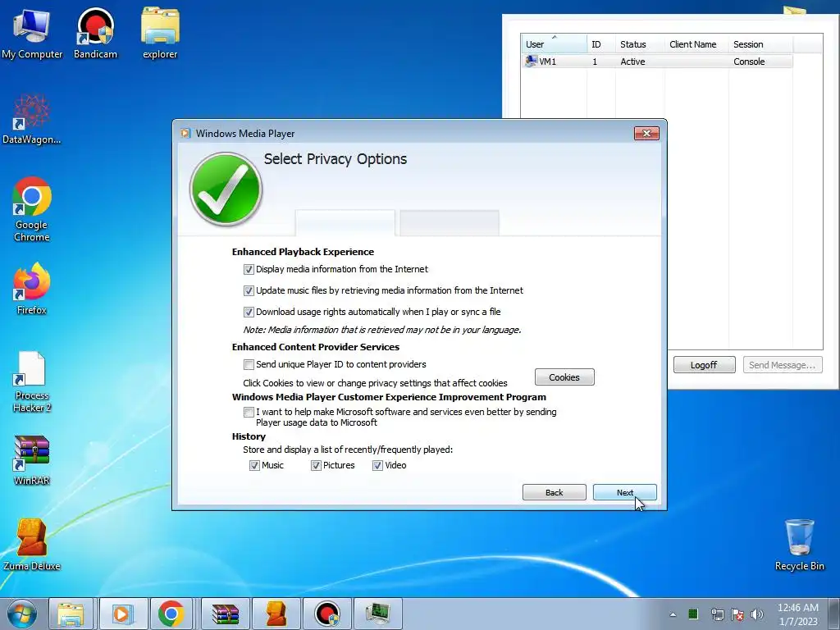
Task: Select Windows Media Player taskbar icon
Action: click(123, 614)
